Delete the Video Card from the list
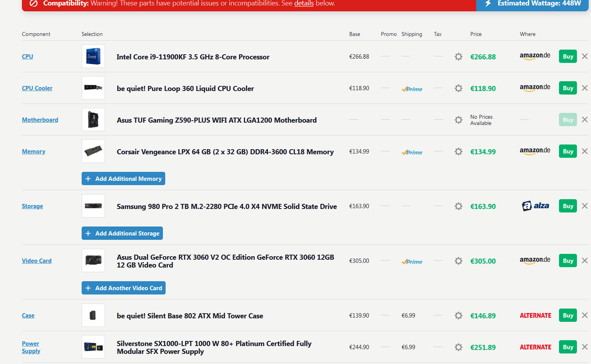The image size is (591, 364). 585,261
